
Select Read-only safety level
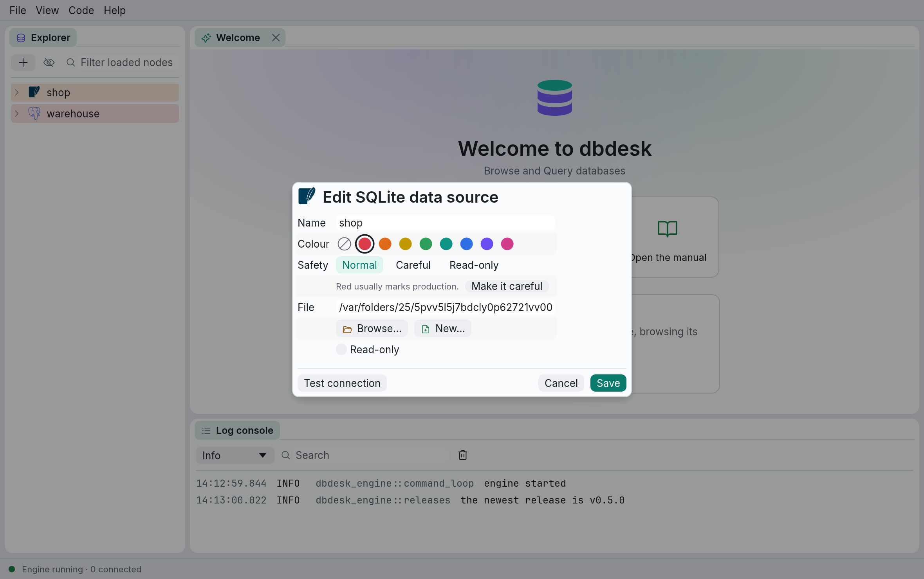(x=474, y=265)
